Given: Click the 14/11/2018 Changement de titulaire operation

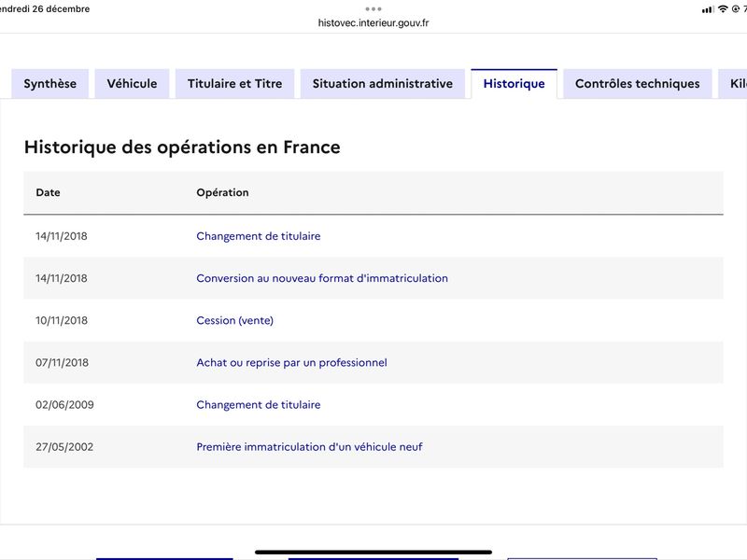Looking at the screenshot, I should (x=259, y=236).
